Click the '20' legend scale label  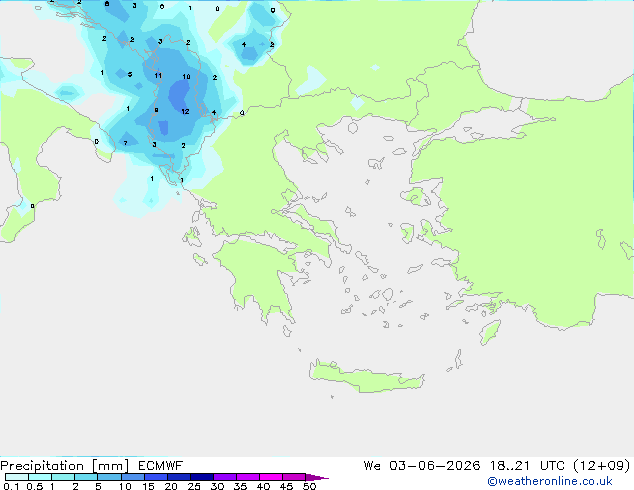[x=171, y=486]
